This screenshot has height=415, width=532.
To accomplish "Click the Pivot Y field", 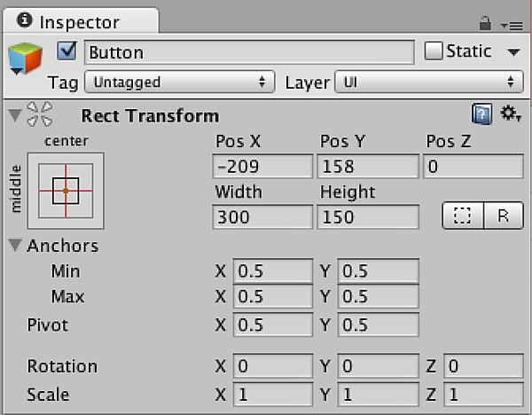I will pos(379,325).
